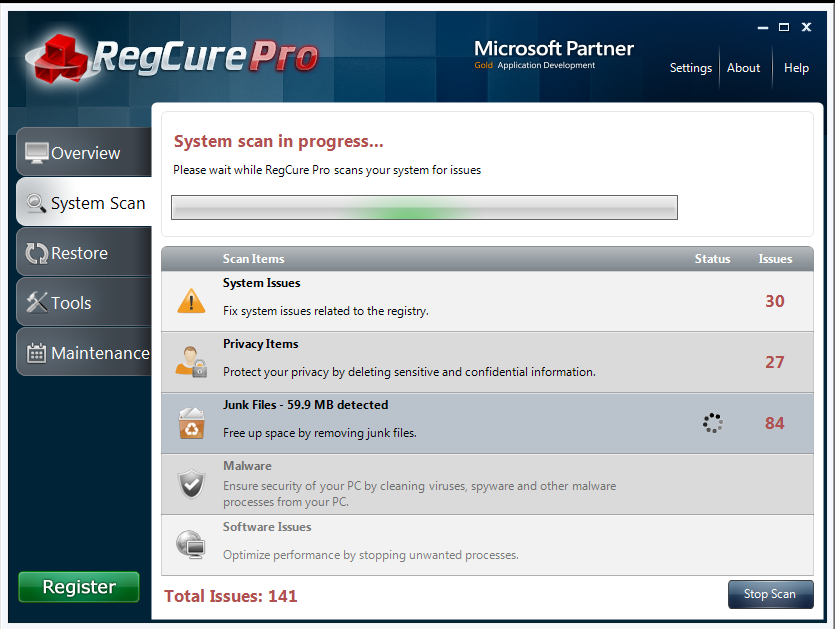Click the Issues column header
Viewport: 835px width, 629px height.
pyautogui.click(x=775, y=259)
